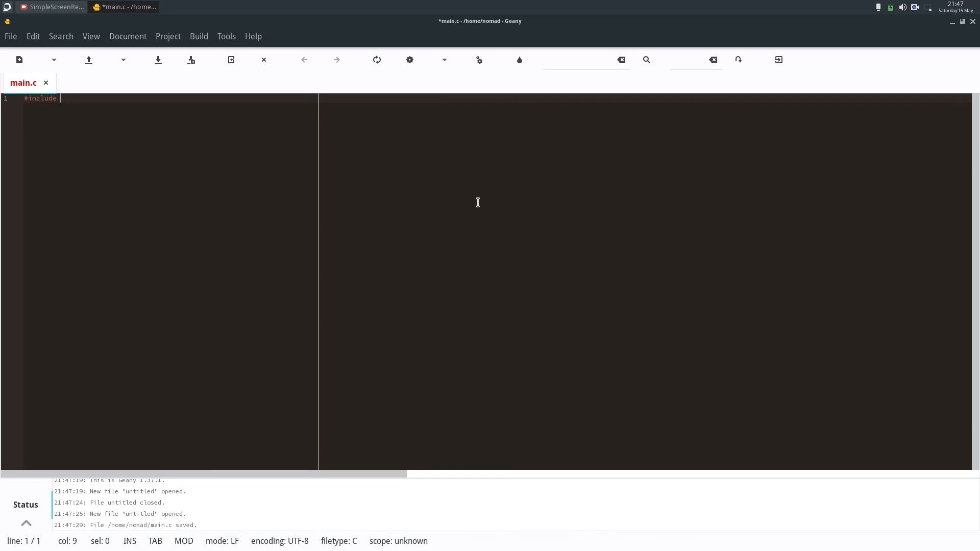Open the color chooser
This screenshot has height=551, width=980.
pyautogui.click(x=520, y=60)
